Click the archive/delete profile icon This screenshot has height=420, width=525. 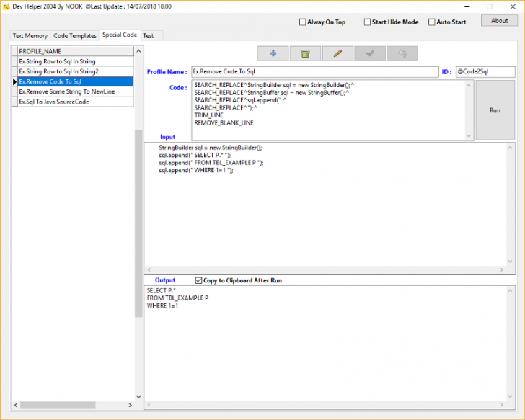pyautogui.click(x=305, y=53)
